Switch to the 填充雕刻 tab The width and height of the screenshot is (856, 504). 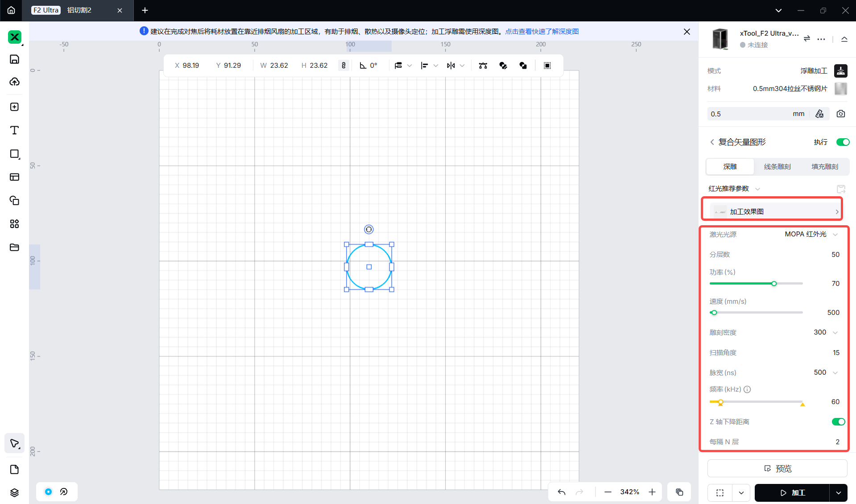[824, 166]
